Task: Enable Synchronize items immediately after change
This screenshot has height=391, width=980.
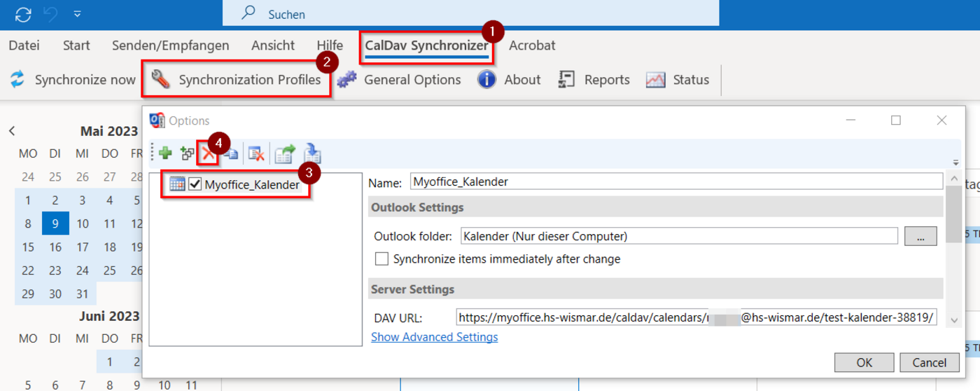Action: pyautogui.click(x=381, y=259)
